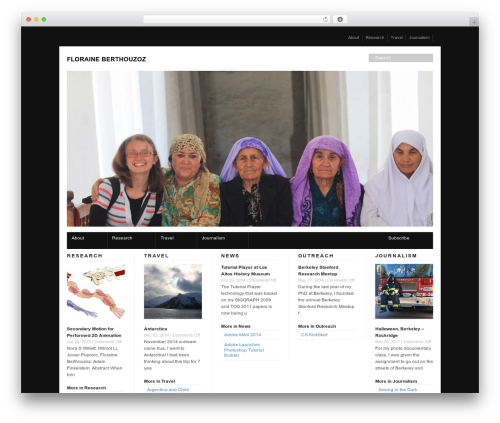Click Comments Off under Secondary Motion post
The height and width of the screenshot is (423, 500).
click(x=108, y=342)
